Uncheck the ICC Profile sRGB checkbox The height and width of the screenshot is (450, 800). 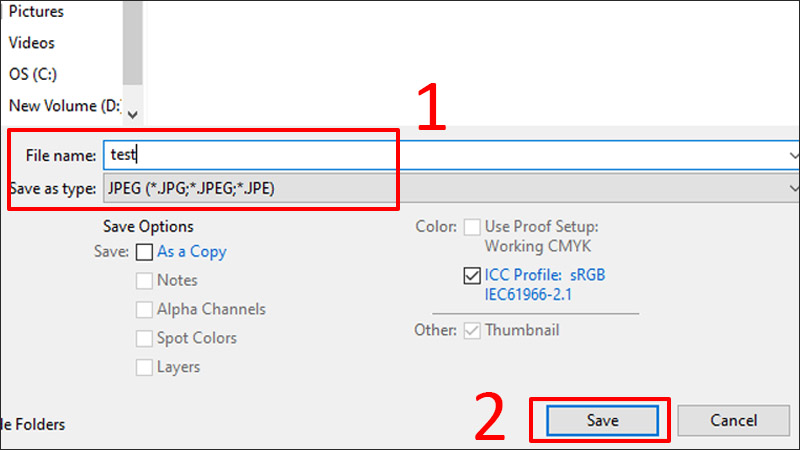(473, 276)
